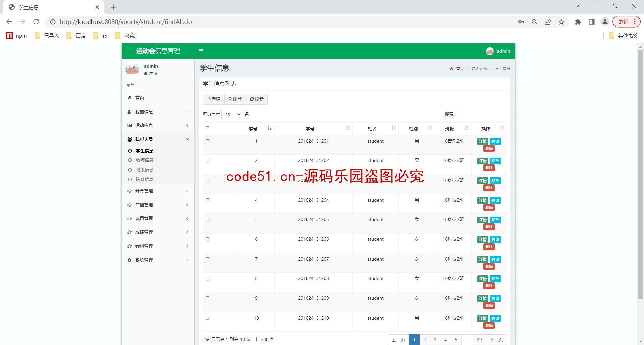Expand the 开幕管理 sidebar menu
This screenshot has height=345, width=644.
click(x=158, y=191)
